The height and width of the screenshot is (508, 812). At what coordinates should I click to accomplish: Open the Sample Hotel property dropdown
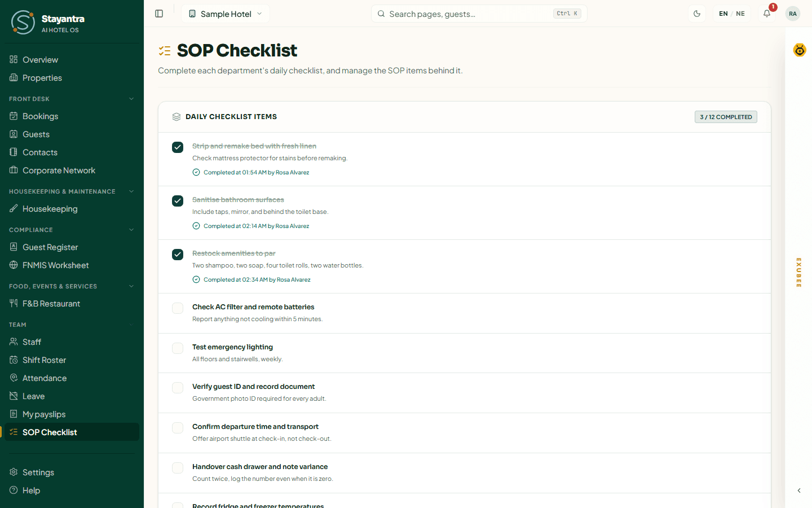[x=226, y=14]
